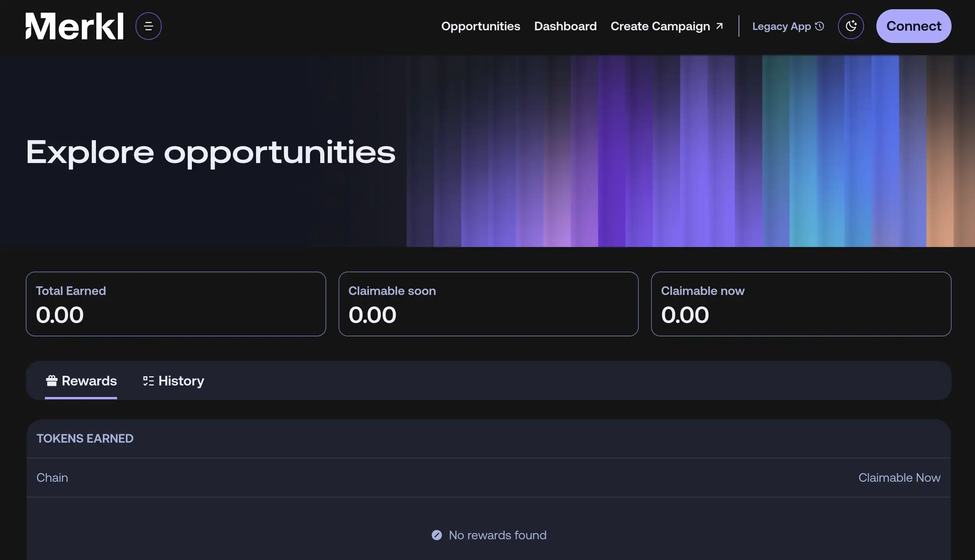Open the Opportunities page
This screenshot has height=560, width=975.
pyautogui.click(x=480, y=26)
